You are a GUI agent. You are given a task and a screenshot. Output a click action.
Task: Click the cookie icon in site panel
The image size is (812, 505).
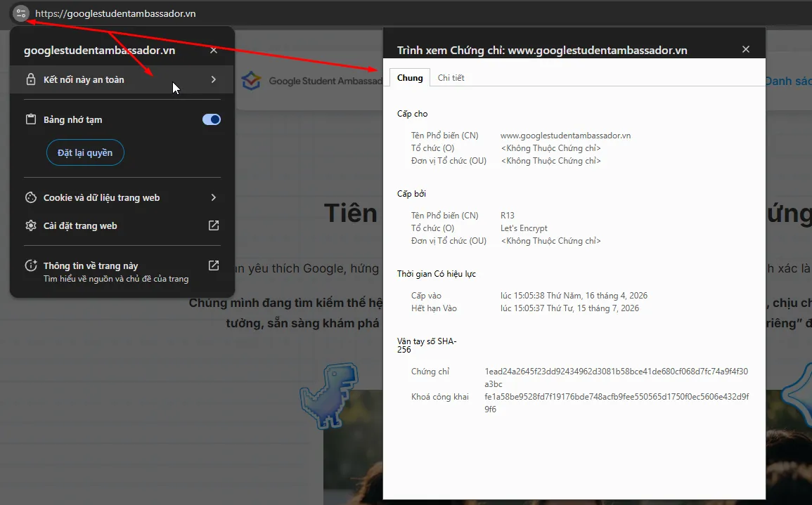pyautogui.click(x=30, y=198)
